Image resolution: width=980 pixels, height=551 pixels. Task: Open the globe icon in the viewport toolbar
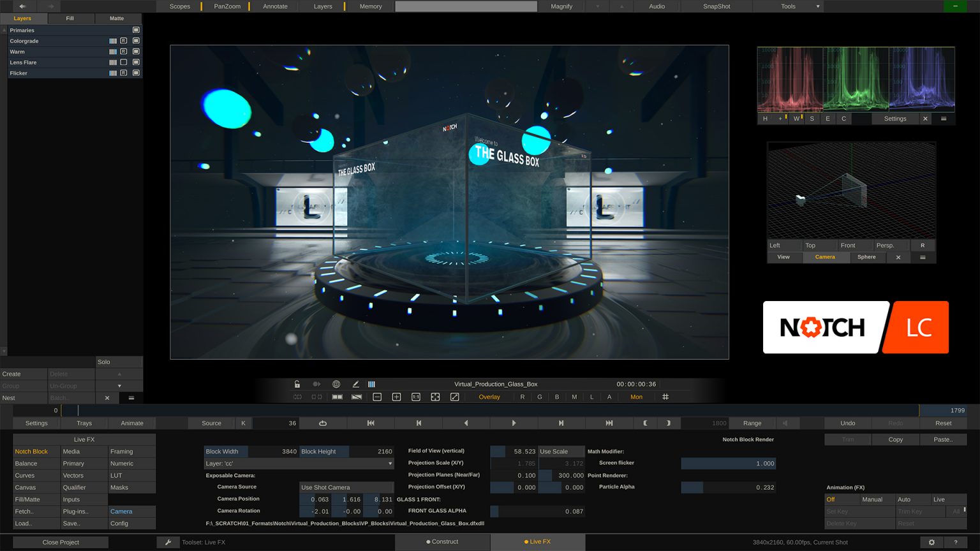336,384
